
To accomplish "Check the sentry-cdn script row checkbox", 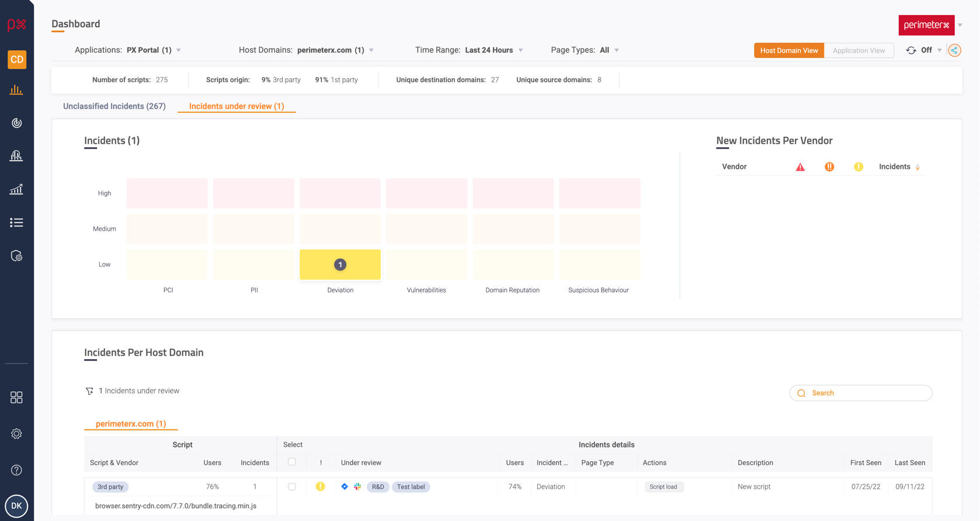I will click(292, 487).
